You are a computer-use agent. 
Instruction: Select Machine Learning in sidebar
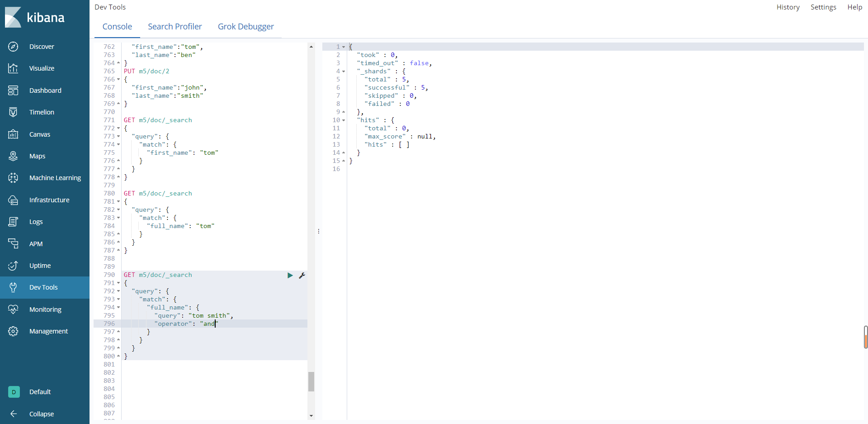coord(55,178)
